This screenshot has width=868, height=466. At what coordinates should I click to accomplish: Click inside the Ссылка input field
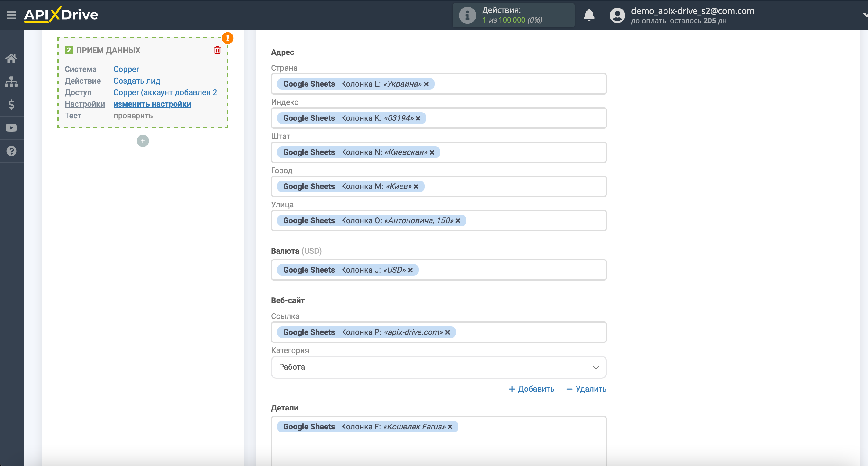click(x=439, y=332)
